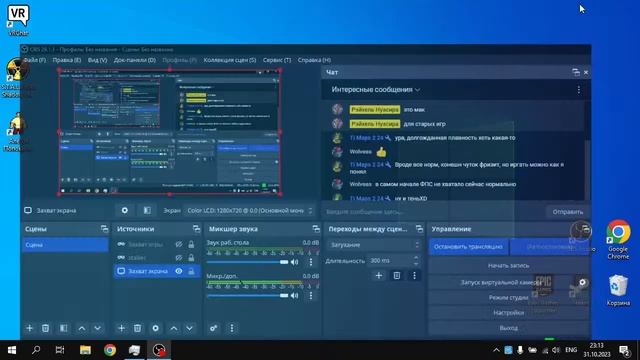Click the ENG language indicator in the taskbar
The width and height of the screenshot is (640, 360).
pos(571,350)
